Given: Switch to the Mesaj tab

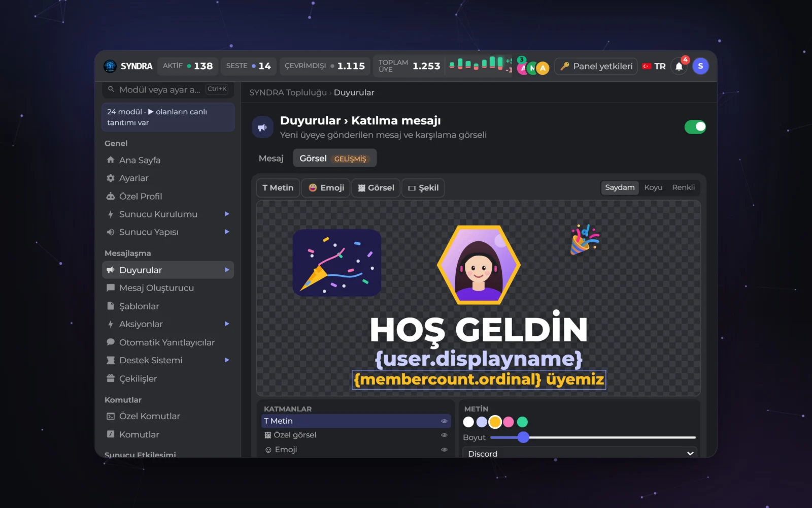Looking at the screenshot, I should click(x=271, y=158).
